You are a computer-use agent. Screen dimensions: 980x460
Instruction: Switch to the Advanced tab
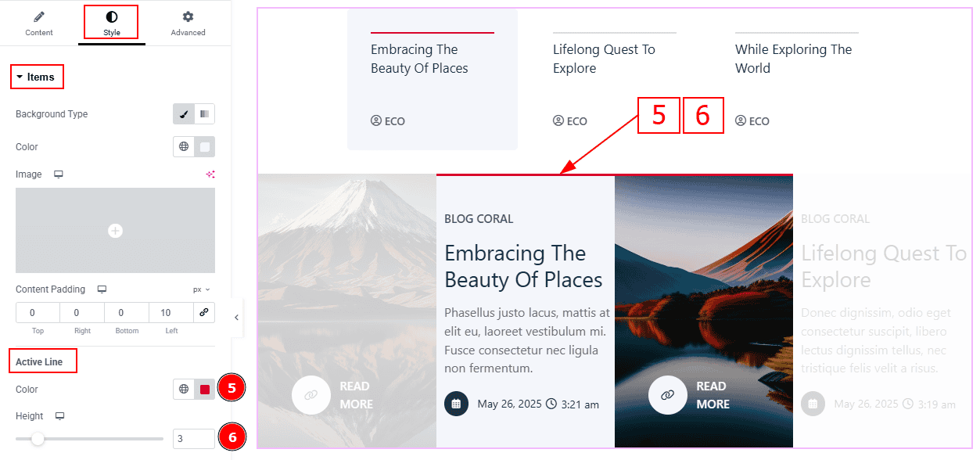188,23
